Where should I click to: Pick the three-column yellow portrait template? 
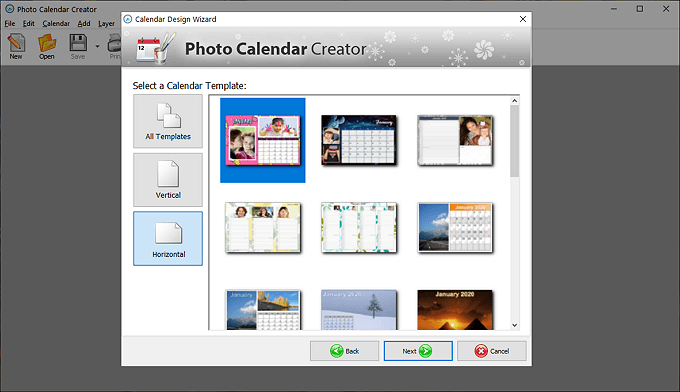pos(263,227)
